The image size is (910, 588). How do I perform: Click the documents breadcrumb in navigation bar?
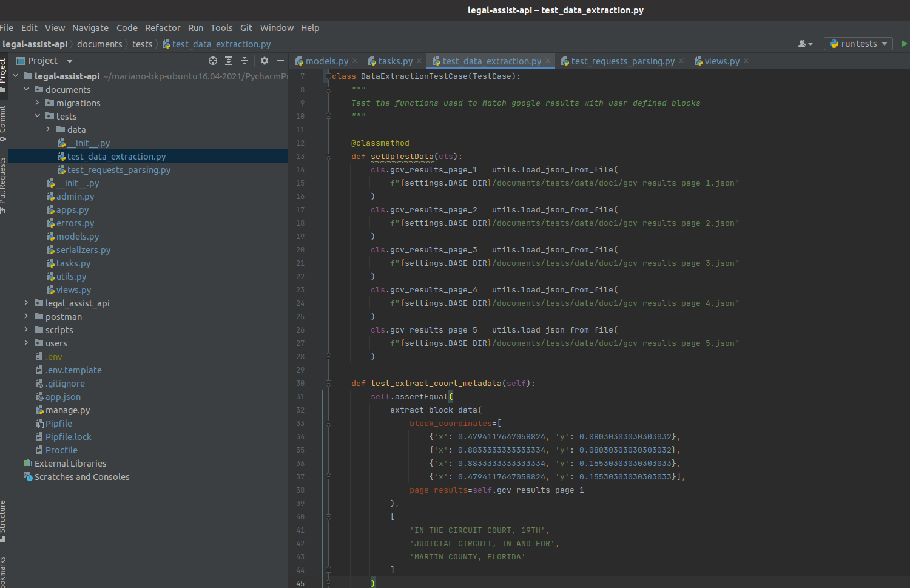pos(99,44)
